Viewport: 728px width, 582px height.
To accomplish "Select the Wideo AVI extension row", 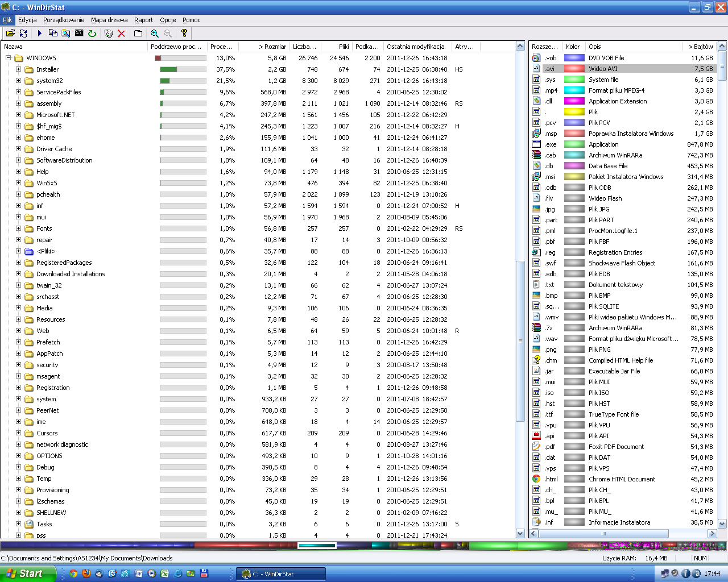I will (622, 69).
